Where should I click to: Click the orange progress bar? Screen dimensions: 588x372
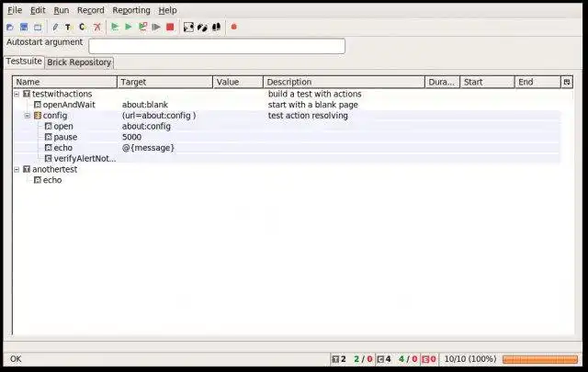tap(540, 359)
